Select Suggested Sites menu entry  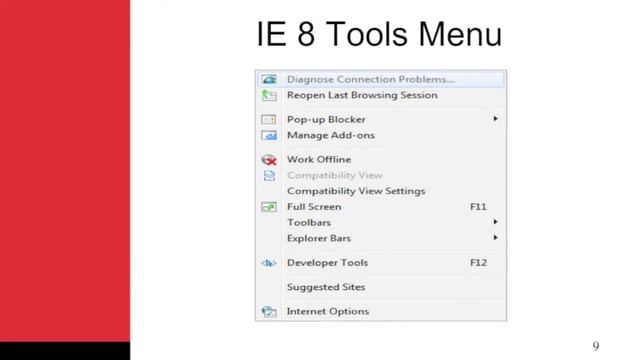click(x=381, y=287)
